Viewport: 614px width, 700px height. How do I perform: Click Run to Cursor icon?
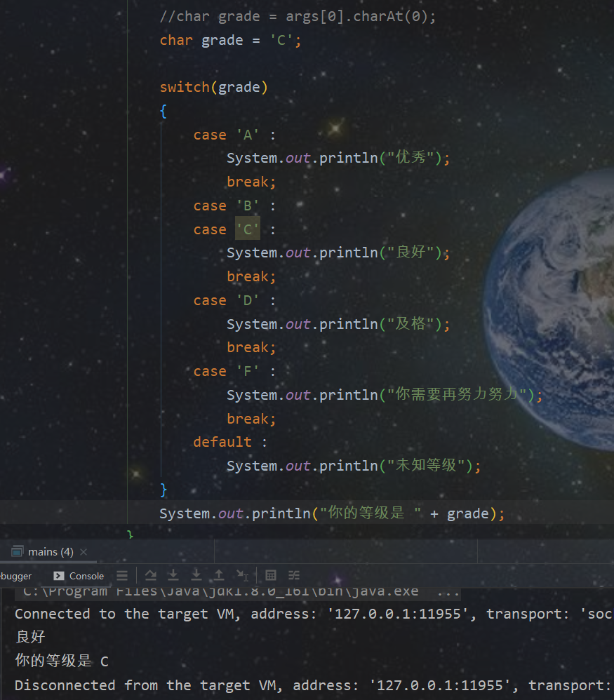(x=242, y=576)
